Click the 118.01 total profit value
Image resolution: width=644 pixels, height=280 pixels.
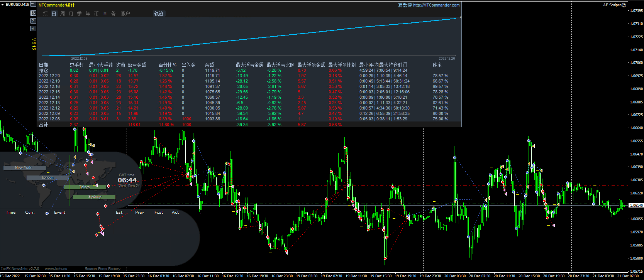134,125
